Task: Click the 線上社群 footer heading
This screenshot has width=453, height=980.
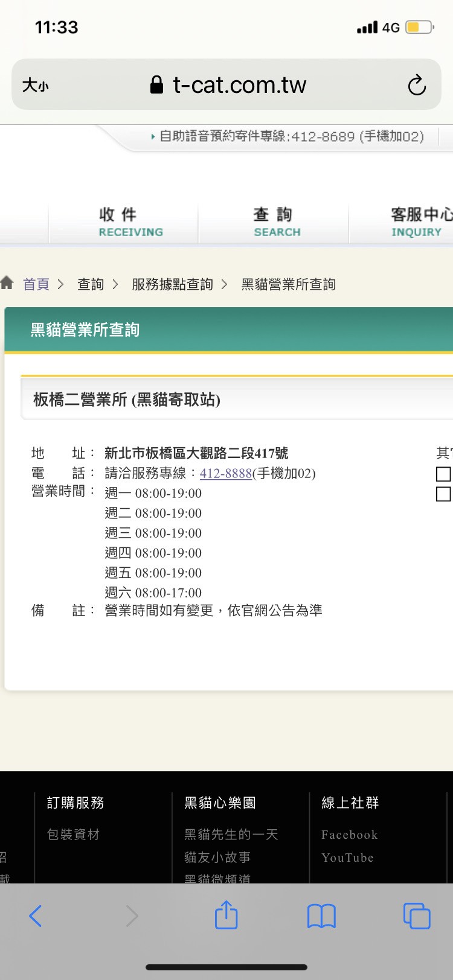Action: coord(350,803)
